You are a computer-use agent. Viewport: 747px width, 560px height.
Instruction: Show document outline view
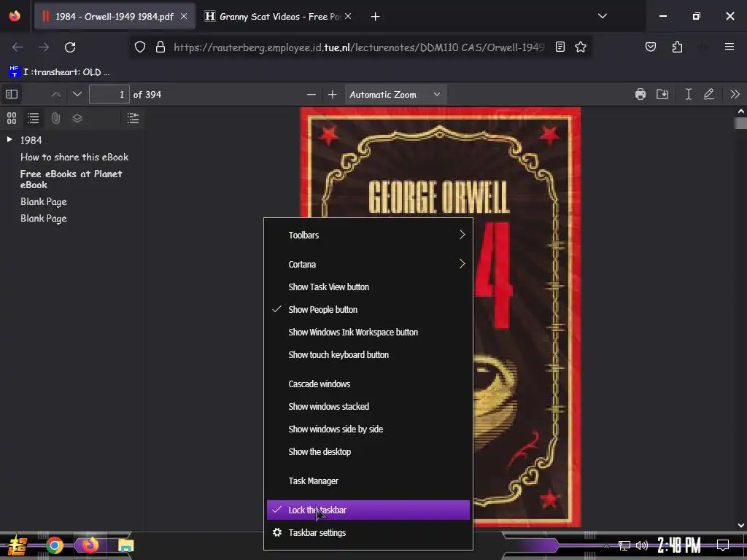tap(33, 117)
